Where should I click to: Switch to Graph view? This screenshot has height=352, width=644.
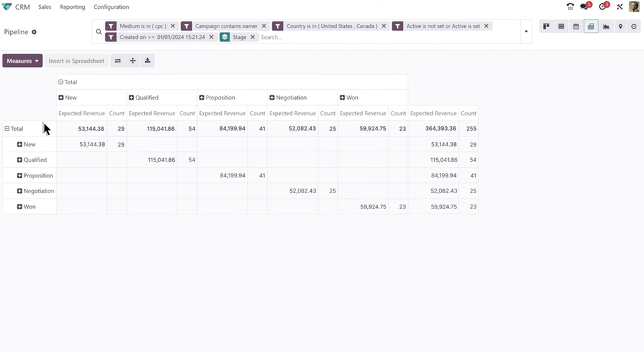(606, 27)
